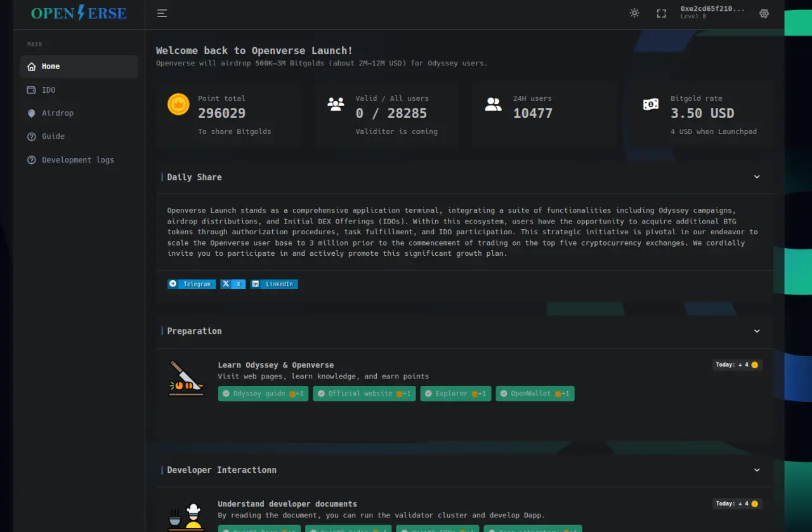This screenshot has height=532, width=812.
Task: Click the Openverse logo
Action: pyautogui.click(x=79, y=13)
